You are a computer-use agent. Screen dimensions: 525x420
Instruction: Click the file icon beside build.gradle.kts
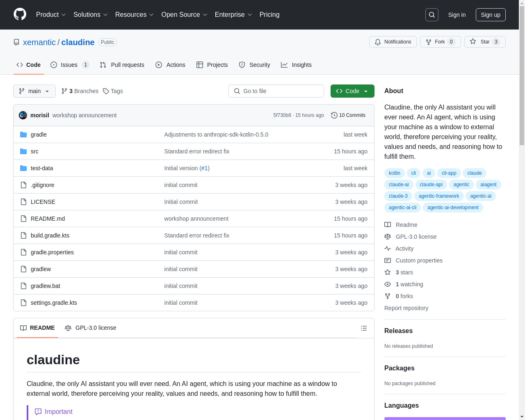click(x=23, y=235)
